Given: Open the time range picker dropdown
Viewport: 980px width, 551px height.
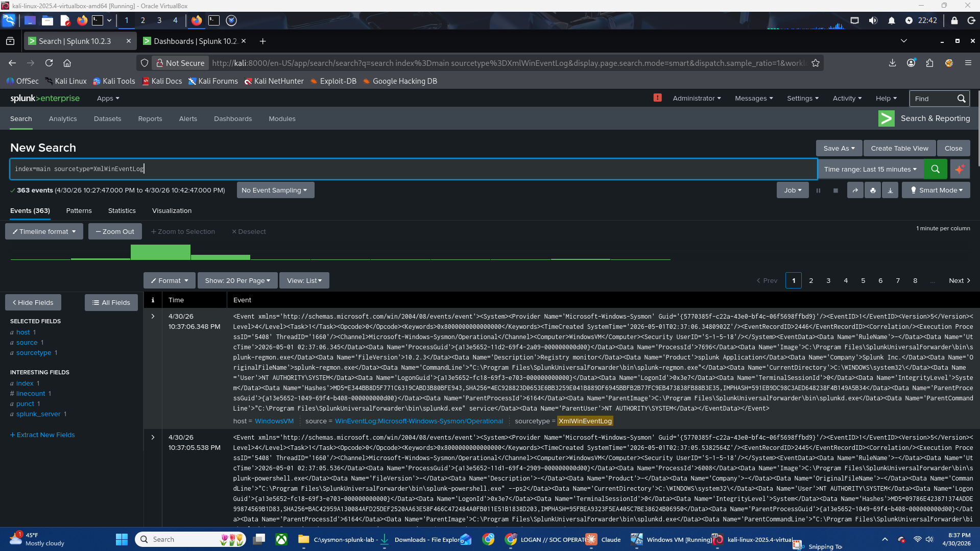Looking at the screenshot, I should coord(870,169).
